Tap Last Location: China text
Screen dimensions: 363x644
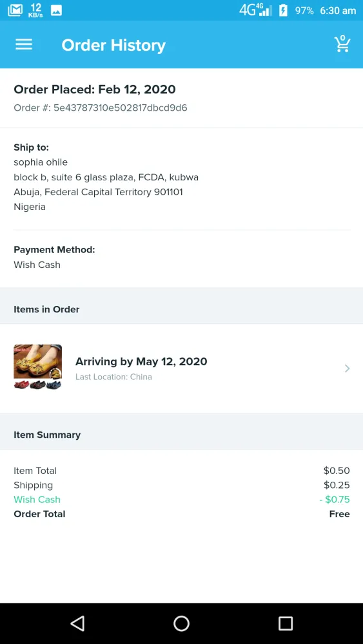(113, 377)
